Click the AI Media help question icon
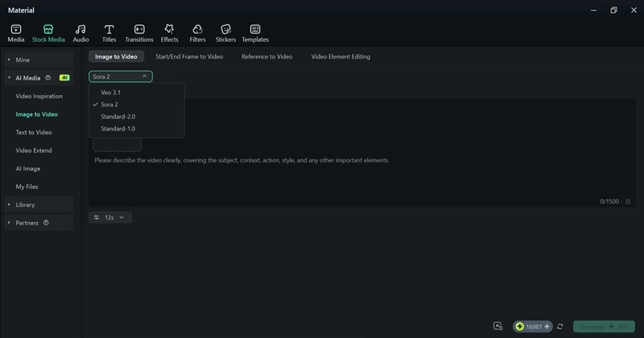 coord(48,77)
